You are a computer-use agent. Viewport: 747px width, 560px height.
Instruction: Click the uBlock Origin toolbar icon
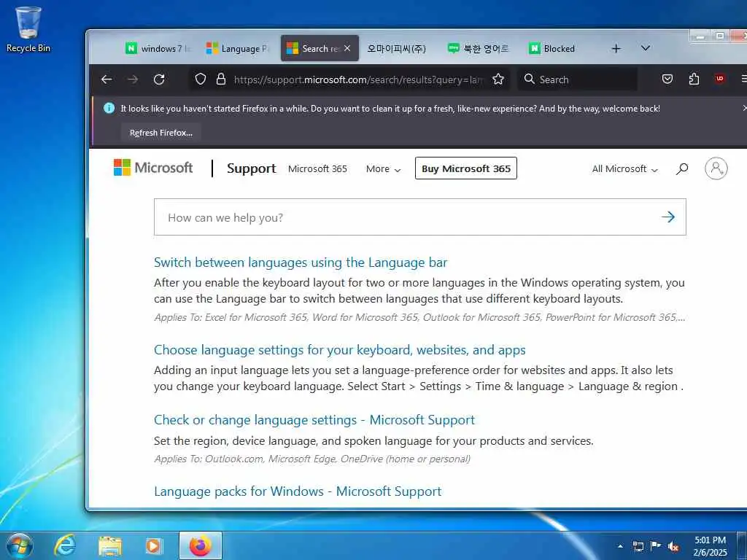pyautogui.click(x=720, y=79)
